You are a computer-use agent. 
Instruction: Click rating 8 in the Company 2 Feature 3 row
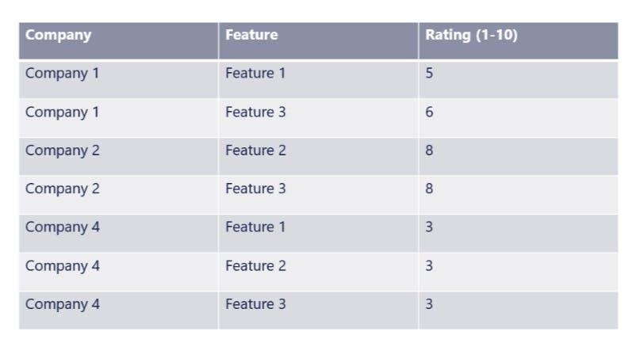point(429,189)
